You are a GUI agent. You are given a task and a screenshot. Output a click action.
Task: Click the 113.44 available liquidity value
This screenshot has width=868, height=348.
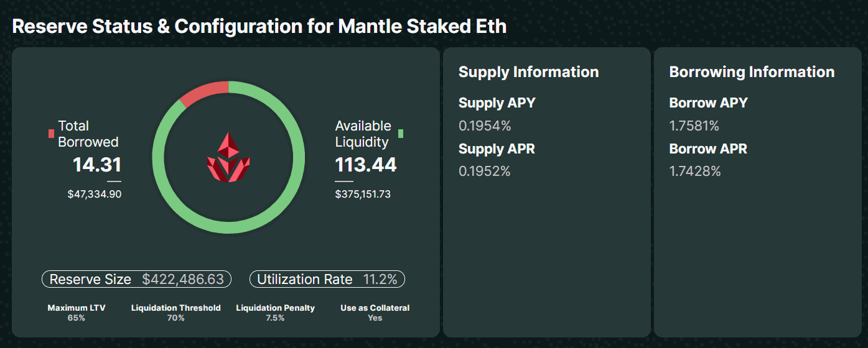tap(366, 165)
